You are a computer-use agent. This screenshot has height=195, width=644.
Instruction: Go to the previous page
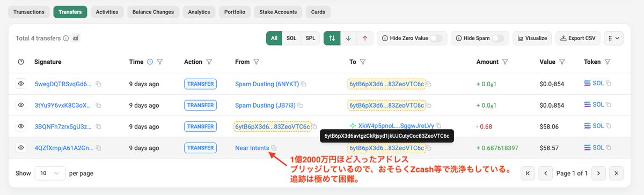(545, 174)
